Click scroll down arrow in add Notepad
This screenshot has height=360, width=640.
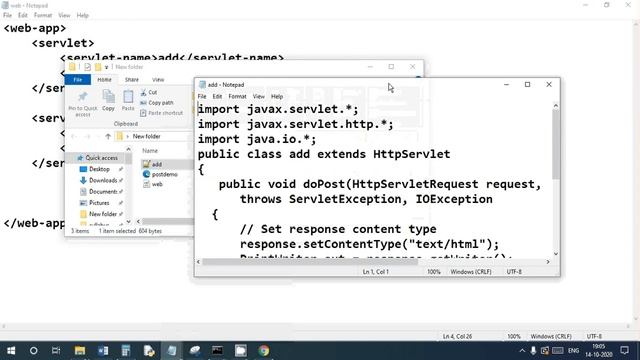coord(556,254)
